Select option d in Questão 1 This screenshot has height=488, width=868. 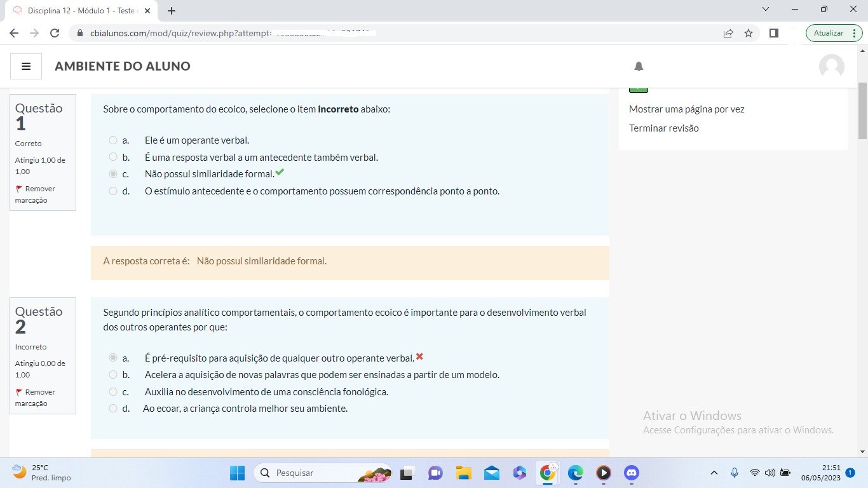click(113, 191)
